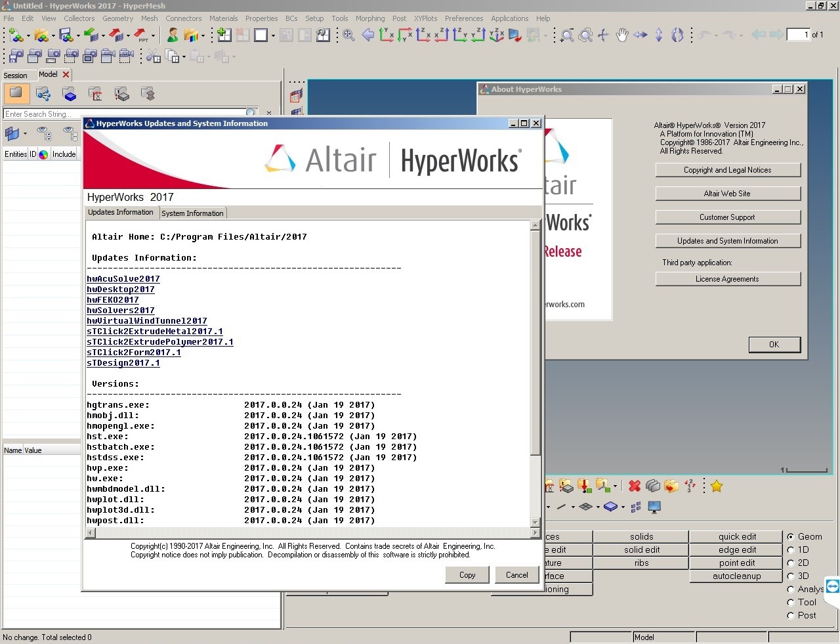The image size is (840, 644).
Task: Select the 2D radio button
Action: [791, 563]
